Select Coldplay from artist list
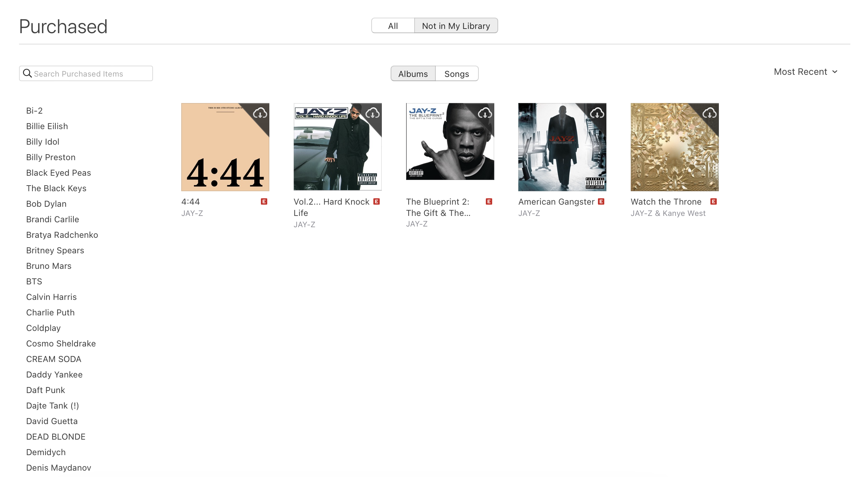868x477 pixels. [x=43, y=328]
